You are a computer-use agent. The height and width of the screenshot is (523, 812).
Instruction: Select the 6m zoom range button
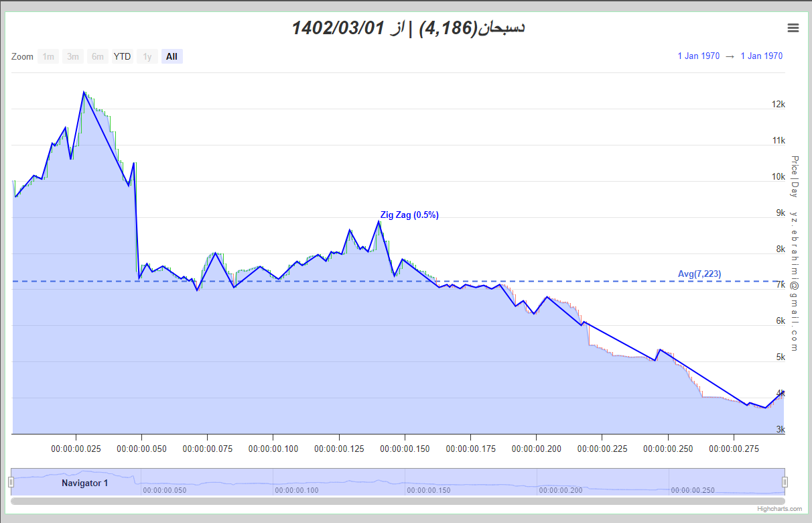(98, 56)
